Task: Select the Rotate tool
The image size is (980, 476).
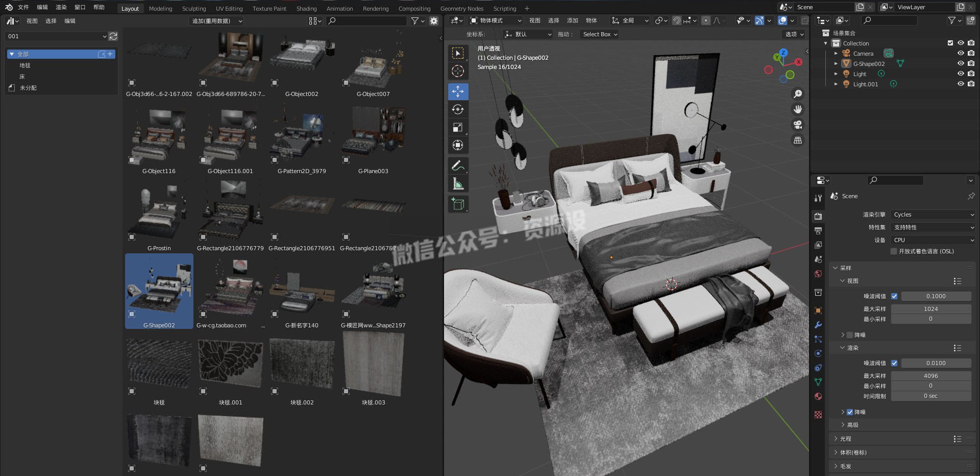Action: (x=458, y=109)
